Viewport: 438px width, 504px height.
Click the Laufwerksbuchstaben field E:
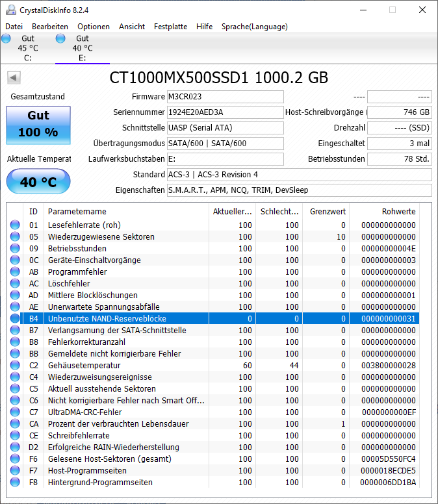(225, 158)
